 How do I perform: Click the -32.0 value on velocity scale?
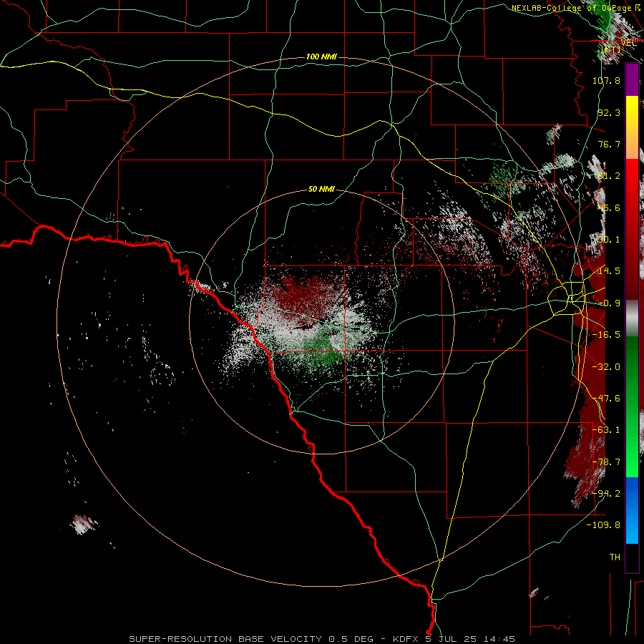[606, 367]
